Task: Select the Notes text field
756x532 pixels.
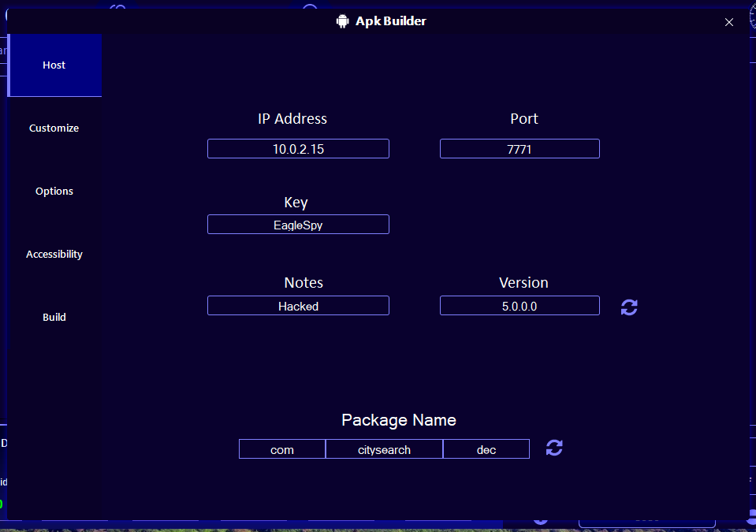Action: coord(298,306)
